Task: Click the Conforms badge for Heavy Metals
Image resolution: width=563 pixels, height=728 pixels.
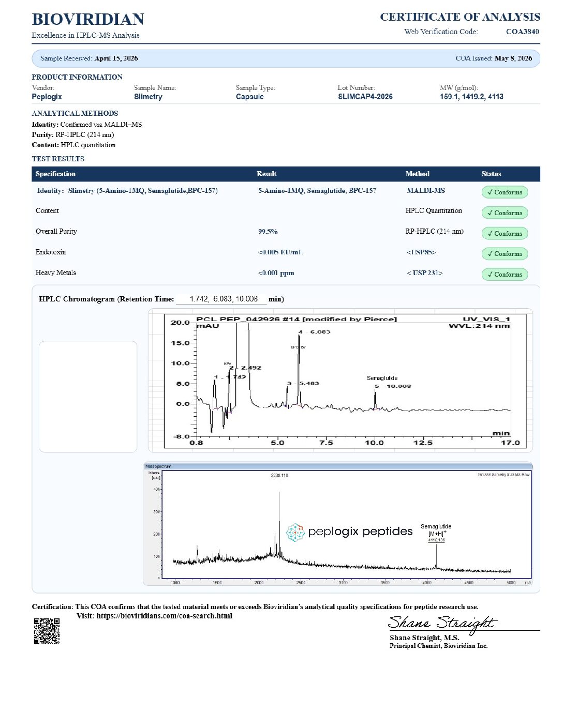Action: (x=505, y=275)
